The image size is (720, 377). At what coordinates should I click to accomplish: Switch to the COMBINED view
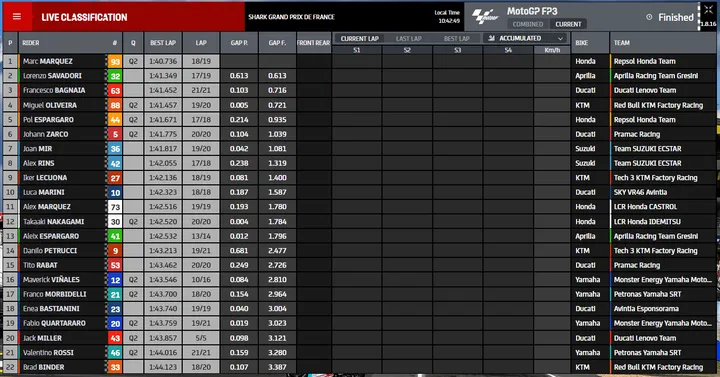528,24
